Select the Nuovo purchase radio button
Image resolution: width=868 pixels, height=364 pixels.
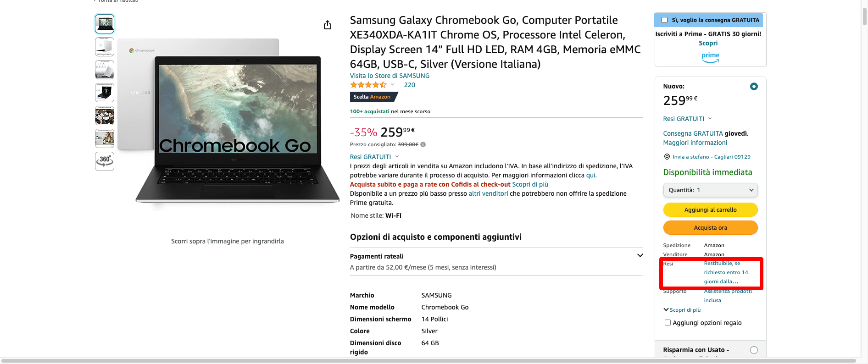pos(753,86)
